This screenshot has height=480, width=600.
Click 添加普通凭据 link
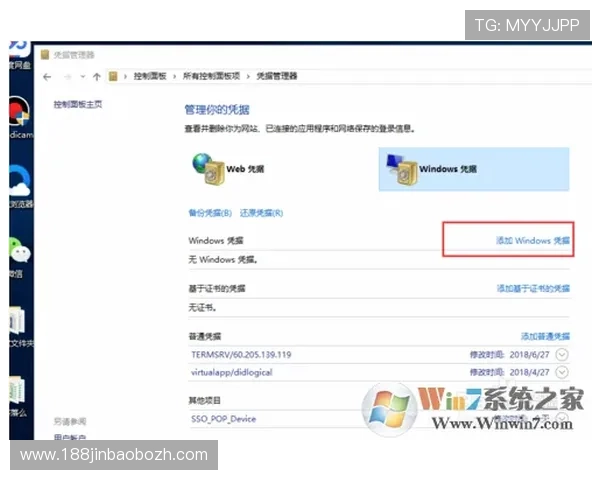click(x=545, y=336)
